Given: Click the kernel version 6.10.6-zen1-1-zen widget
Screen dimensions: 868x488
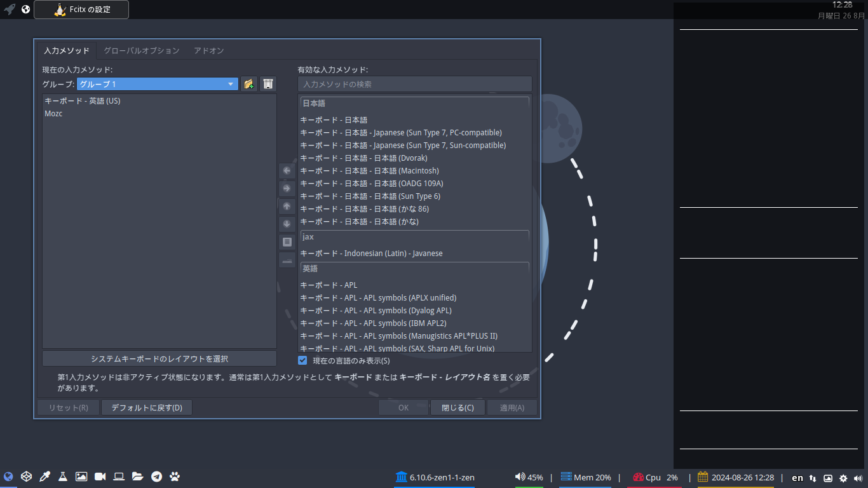Looking at the screenshot, I should click(435, 477).
